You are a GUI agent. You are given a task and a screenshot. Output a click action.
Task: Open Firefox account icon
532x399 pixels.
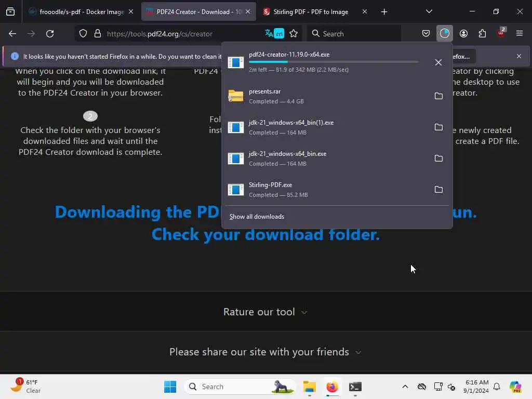pyautogui.click(x=463, y=34)
